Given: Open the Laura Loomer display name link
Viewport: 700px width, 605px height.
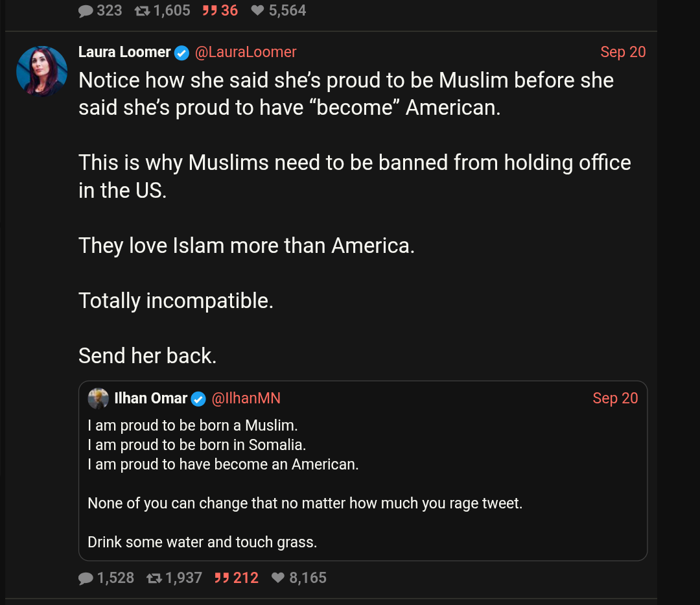Looking at the screenshot, I should (124, 52).
